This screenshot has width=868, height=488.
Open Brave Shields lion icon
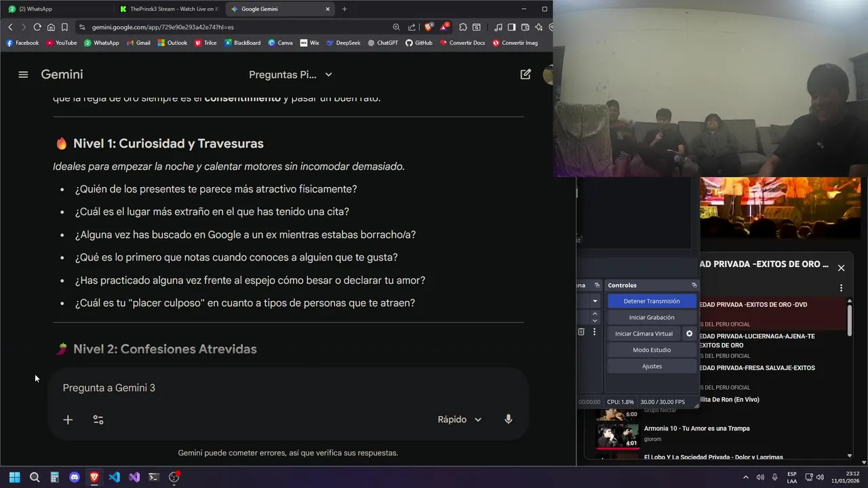tap(428, 27)
